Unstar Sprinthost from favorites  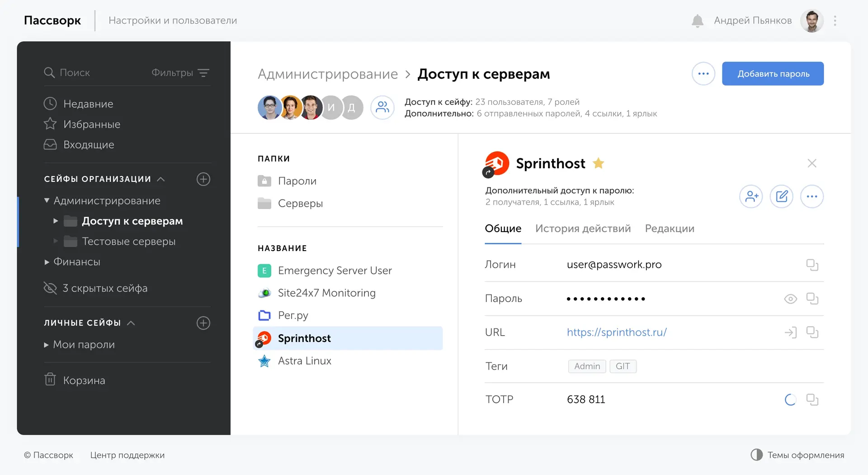tap(599, 163)
